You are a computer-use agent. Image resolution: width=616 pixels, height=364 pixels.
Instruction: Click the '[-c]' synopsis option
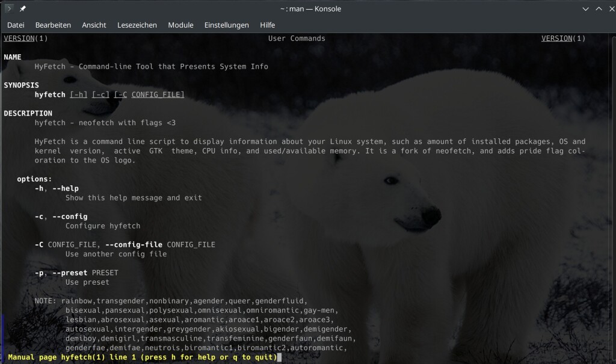(x=100, y=94)
